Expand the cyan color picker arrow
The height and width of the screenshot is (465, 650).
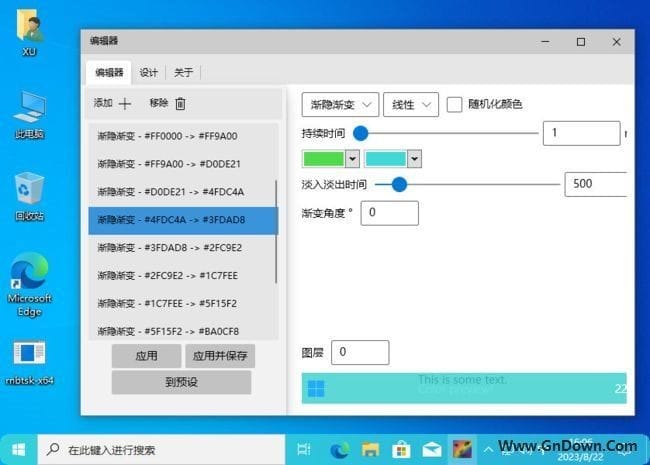(415, 159)
